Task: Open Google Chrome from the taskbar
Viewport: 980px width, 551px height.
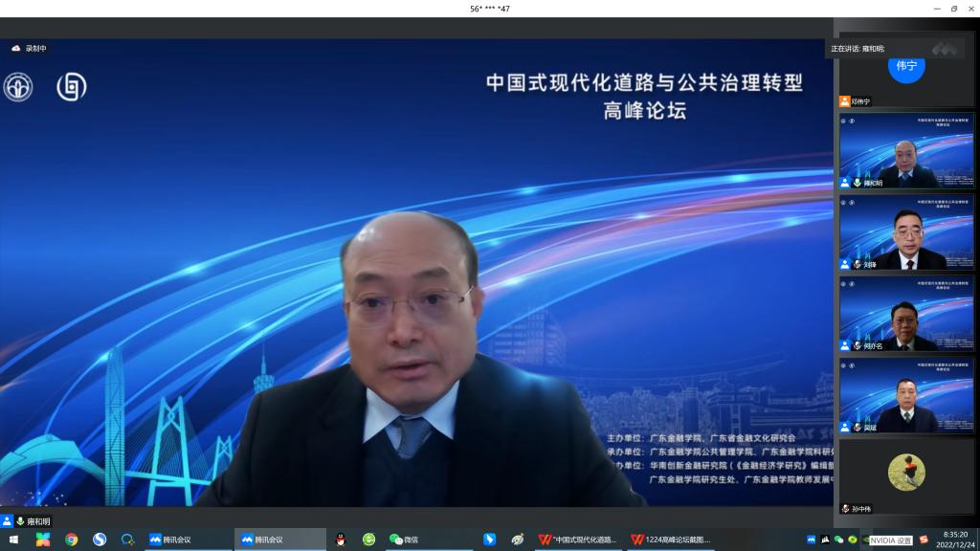Action: [71, 540]
